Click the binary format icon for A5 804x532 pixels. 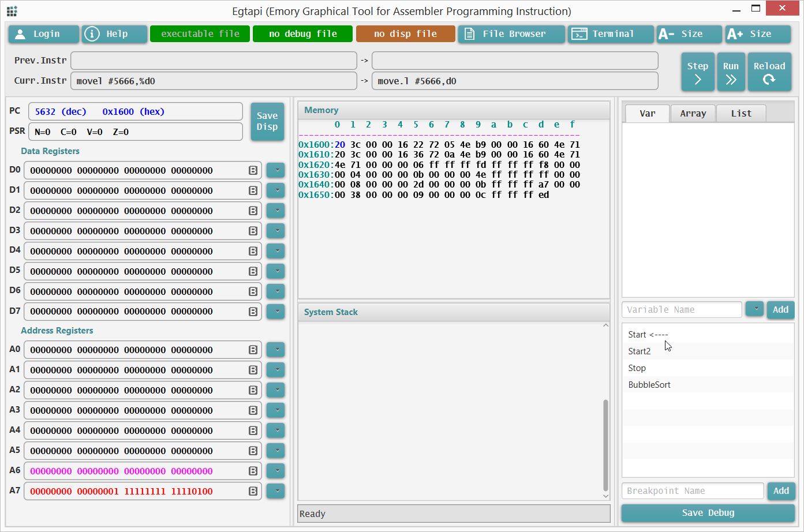point(253,451)
